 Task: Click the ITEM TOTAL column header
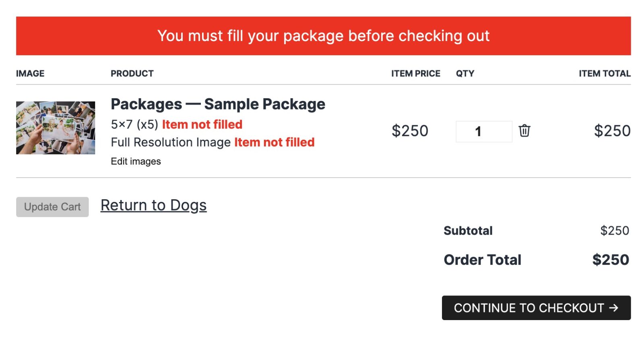(605, 74)
